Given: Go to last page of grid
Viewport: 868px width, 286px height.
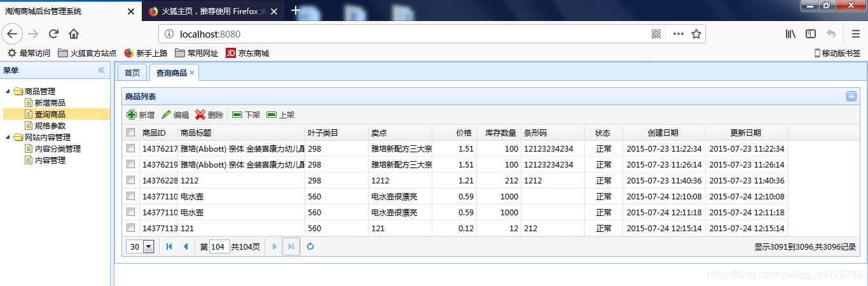Looking at the screenshot, I should coord(291,247).
